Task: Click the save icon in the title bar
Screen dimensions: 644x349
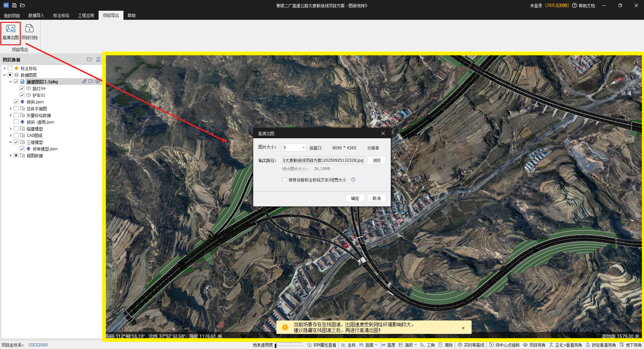Action: [14, 5]
